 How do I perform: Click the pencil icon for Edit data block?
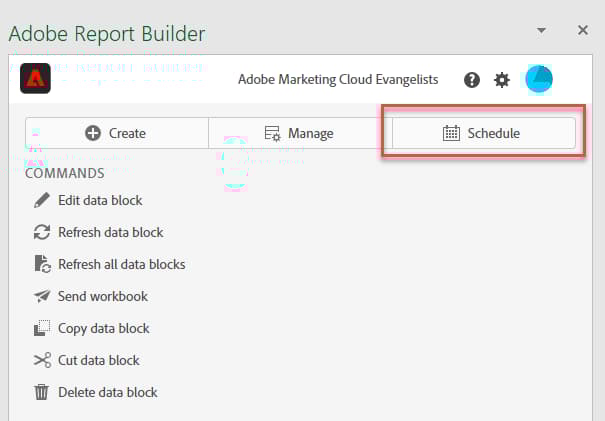pos(42,200)
